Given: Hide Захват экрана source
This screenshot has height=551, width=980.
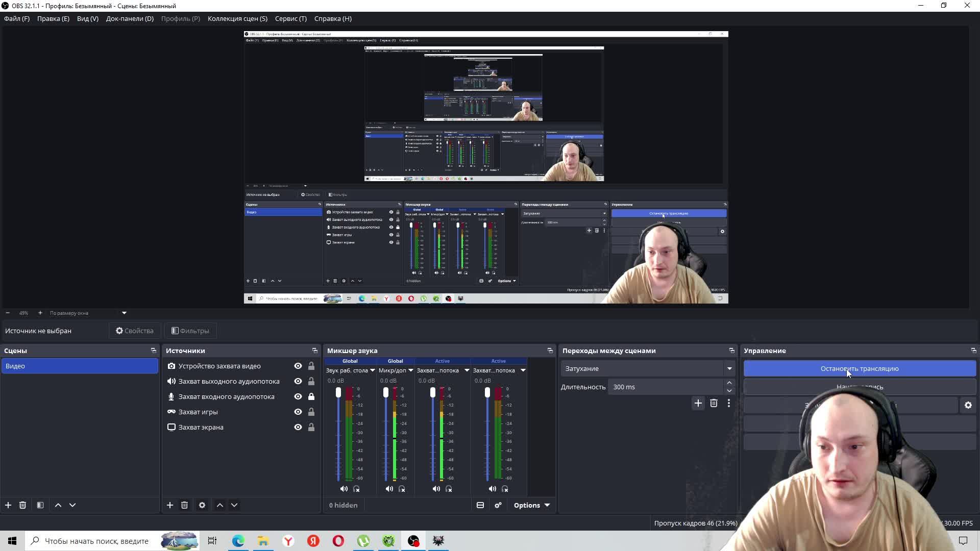Looking at the screenshot, I should click(x=298, y=427).
